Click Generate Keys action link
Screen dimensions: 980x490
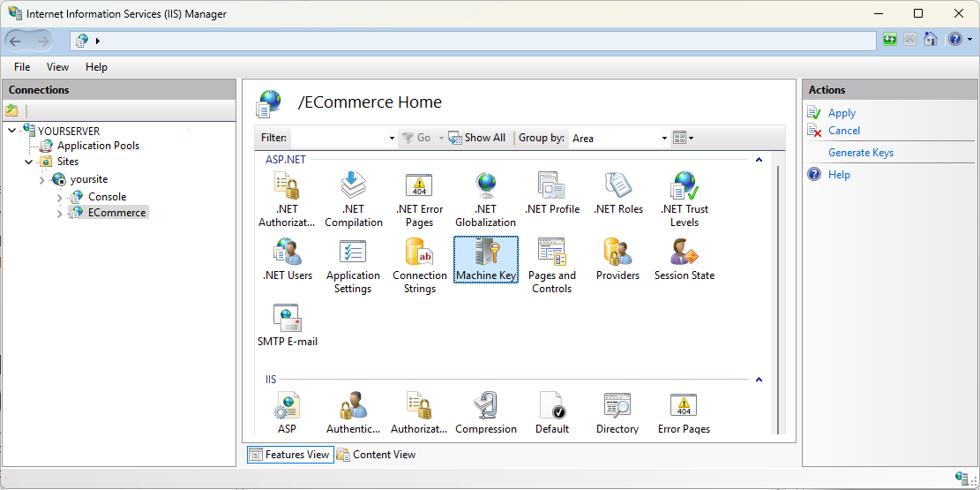tap(861, 153)
